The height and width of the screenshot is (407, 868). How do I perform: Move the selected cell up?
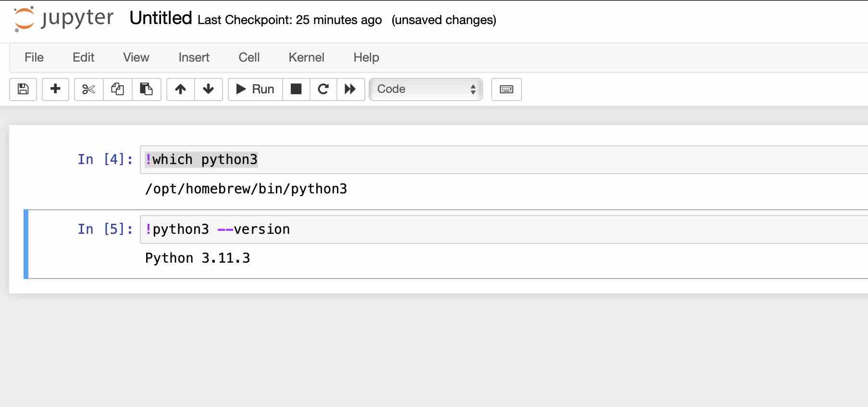coord(181,89)
